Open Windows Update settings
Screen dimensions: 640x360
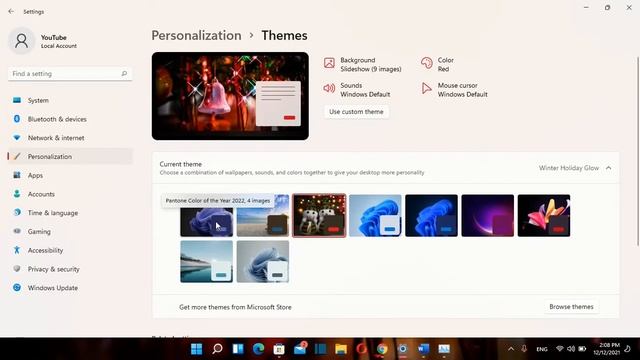pyautogui.click(x=70, y=288)
